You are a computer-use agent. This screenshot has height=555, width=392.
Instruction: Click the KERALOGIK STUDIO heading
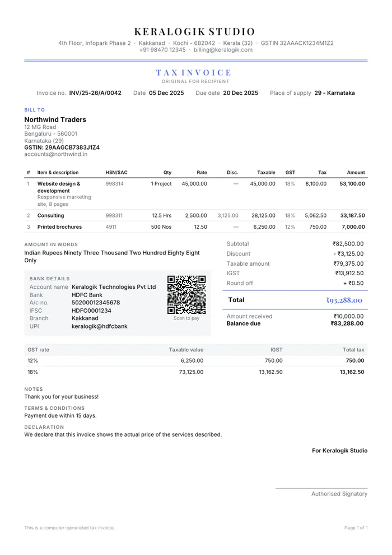coord(195,31)
